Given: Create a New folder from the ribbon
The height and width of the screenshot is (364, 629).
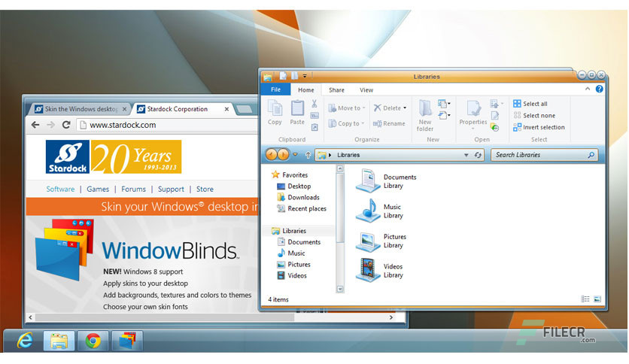Looking at the screenshot, I should (x=425, y=116).
